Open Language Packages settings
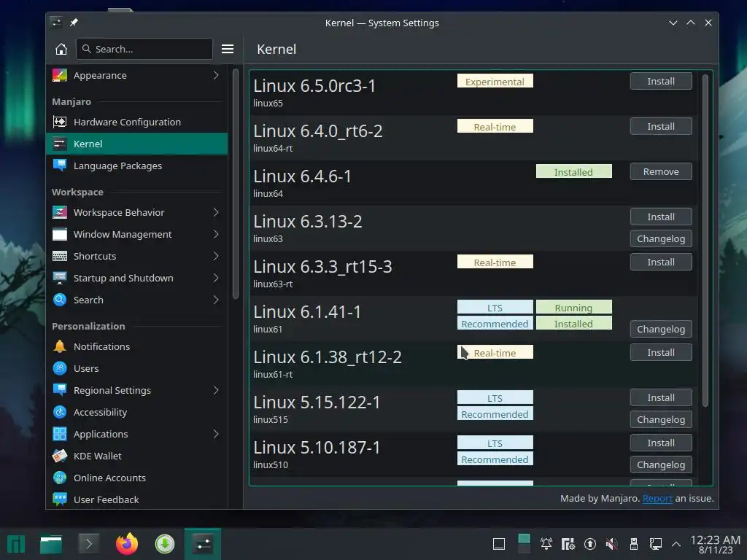Screen dimensions: 747x560 tap(136, 166)
